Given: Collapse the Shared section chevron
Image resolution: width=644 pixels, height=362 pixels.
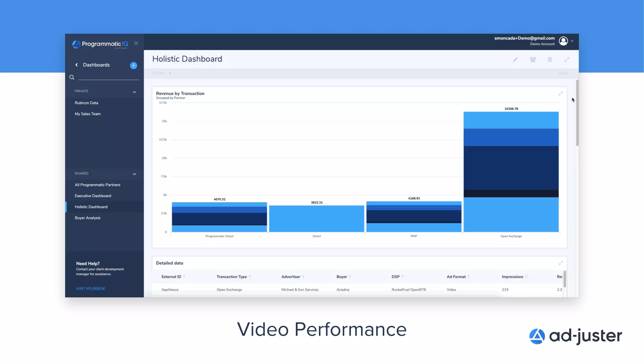Looking at the screenshot, I should point(134,174).
